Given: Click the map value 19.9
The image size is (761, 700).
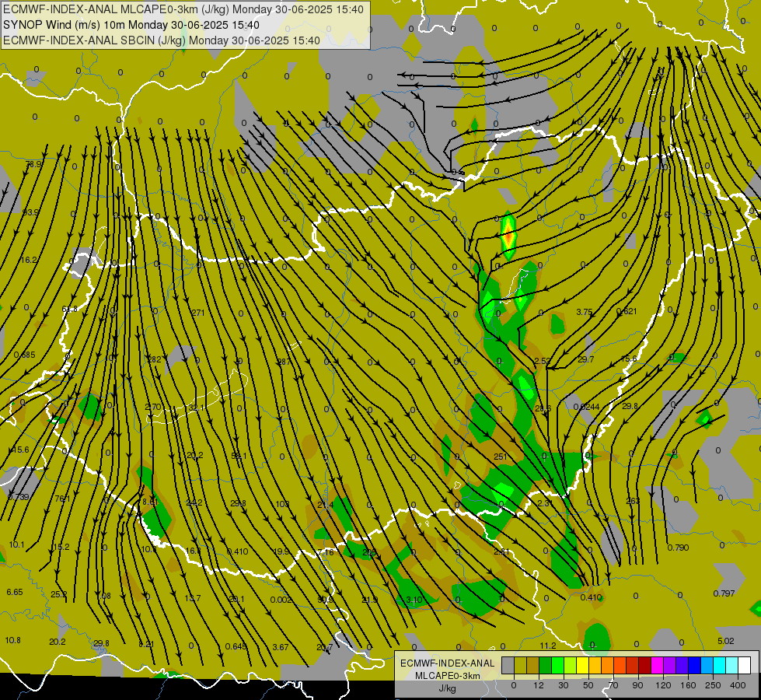Looking at the screenshot, I should click(x=281, y=551).
